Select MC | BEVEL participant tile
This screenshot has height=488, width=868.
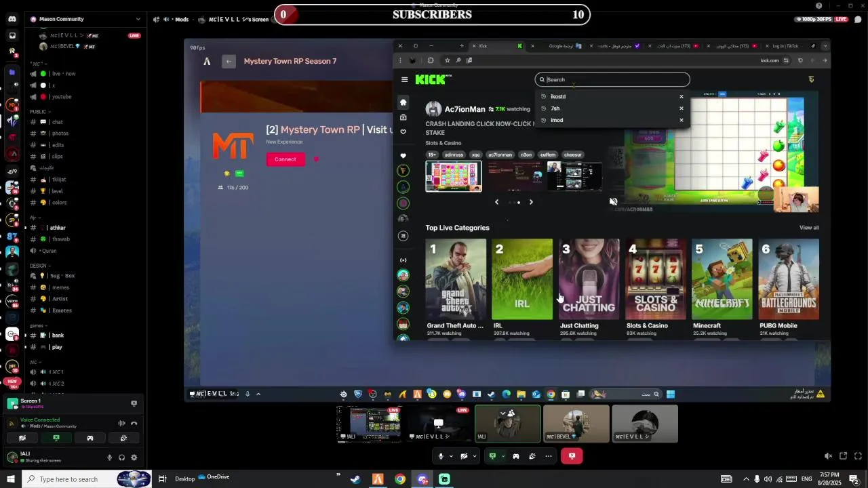click(x=576, y=424)
